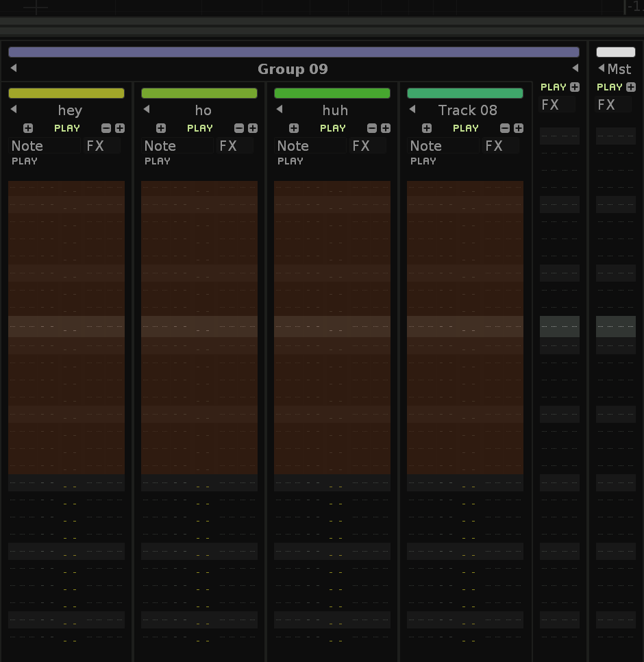
Task: Toggle PLAY mute state of hey track
Action: (67, 128)
